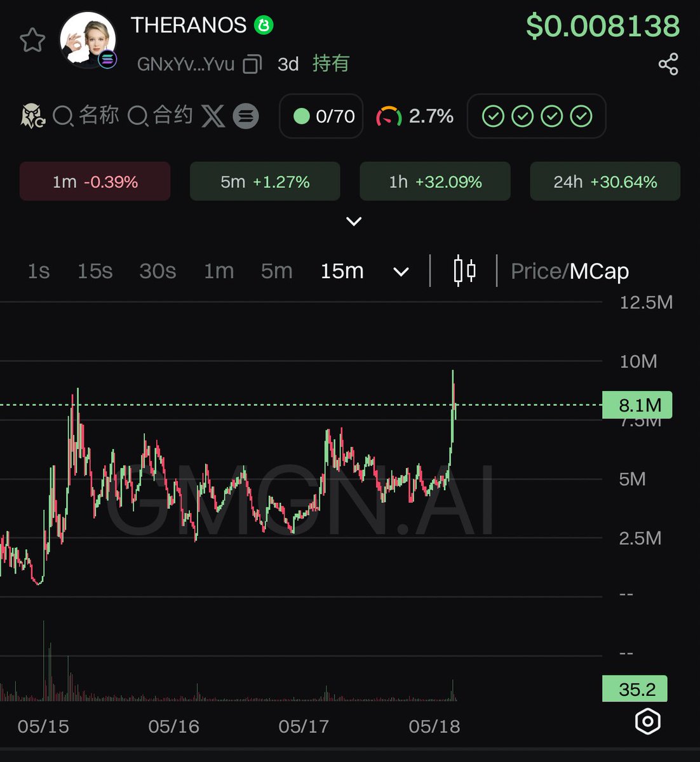This screenshot has width=700, height=762.
Task: Switch chart to 15s interval
Action: (x=95, y=271)
